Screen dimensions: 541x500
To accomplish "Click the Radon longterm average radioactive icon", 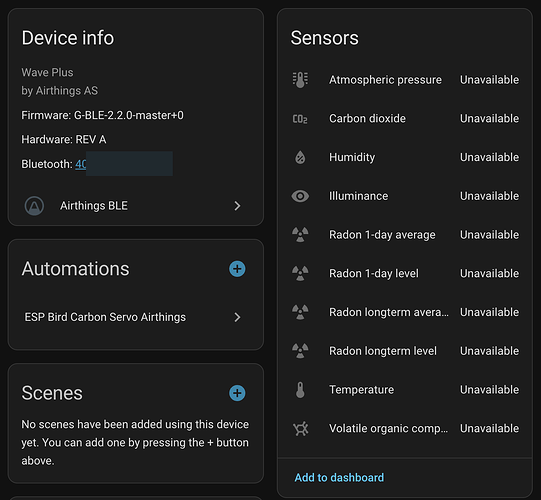I will coord(300,312).
